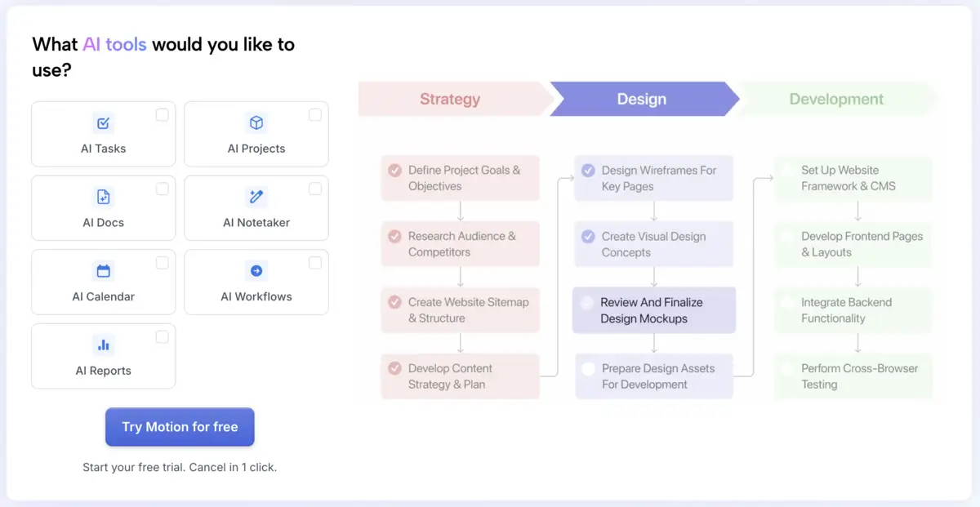The image size is (980, 507).
Task: Toggle the AI Notetaker checkbox
Action: 314,189
